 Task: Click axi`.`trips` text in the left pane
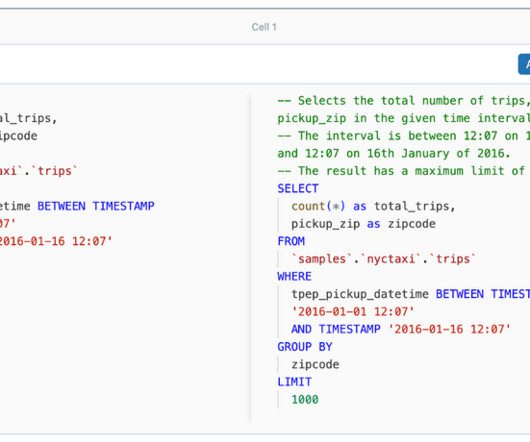[39, 171]
